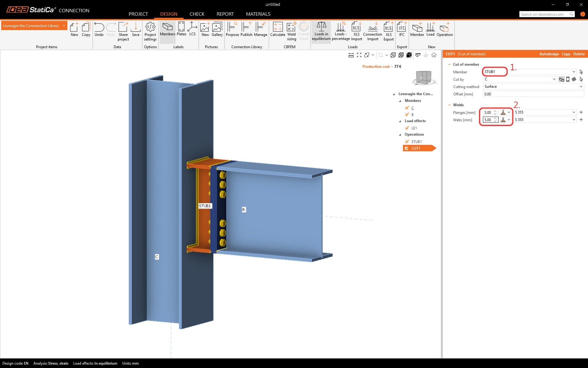This screenshot has height=368, width=588.
Task: Add new Operation from ribbon
Action: tap(444, 30)
